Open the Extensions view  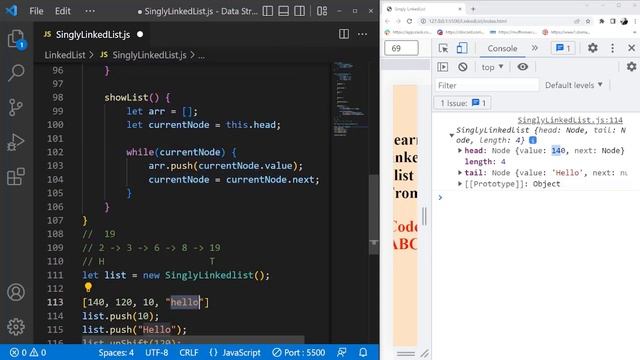[16, 177]
